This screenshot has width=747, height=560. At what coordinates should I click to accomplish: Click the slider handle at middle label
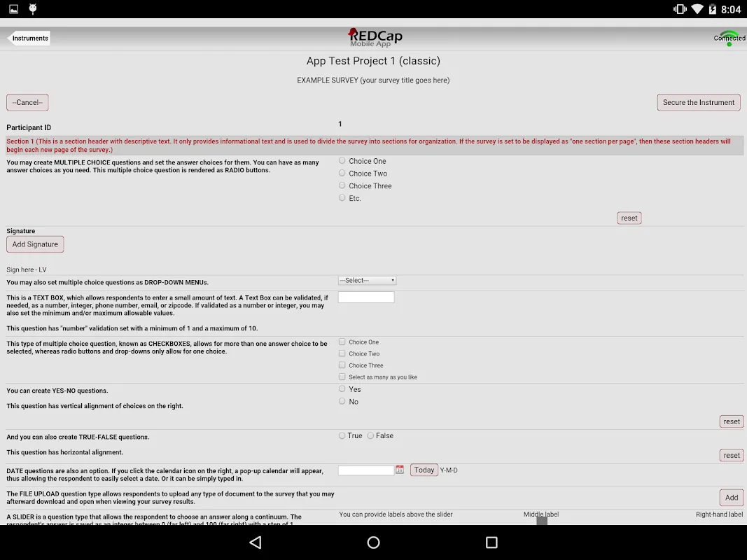[541, 521]
